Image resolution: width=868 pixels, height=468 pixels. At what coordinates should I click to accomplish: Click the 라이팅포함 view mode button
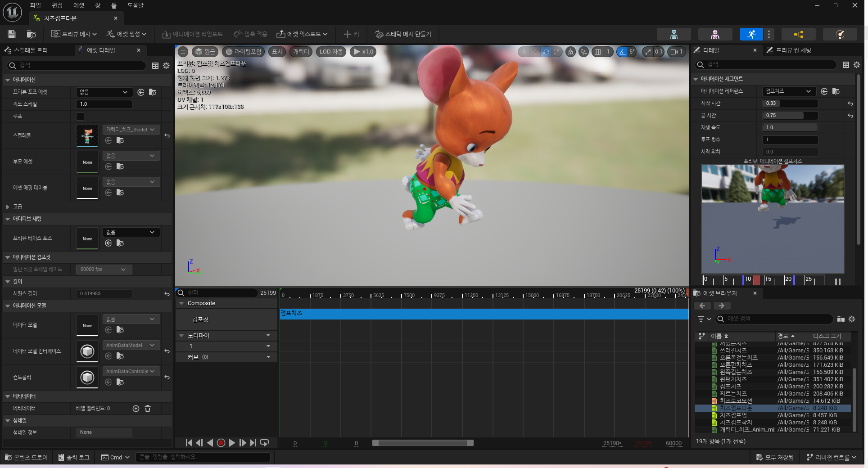pos(243,52)
